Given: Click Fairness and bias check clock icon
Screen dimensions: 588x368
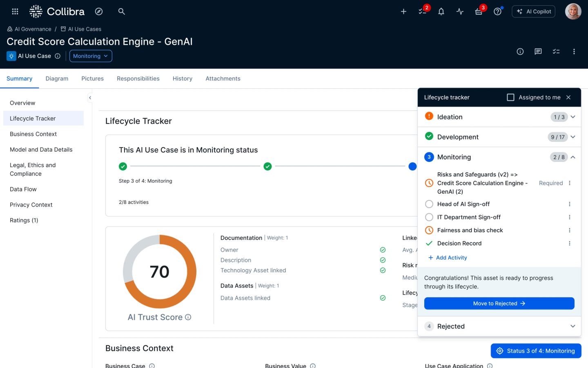Looking at the screenshot, I should [x=429, y=230].
